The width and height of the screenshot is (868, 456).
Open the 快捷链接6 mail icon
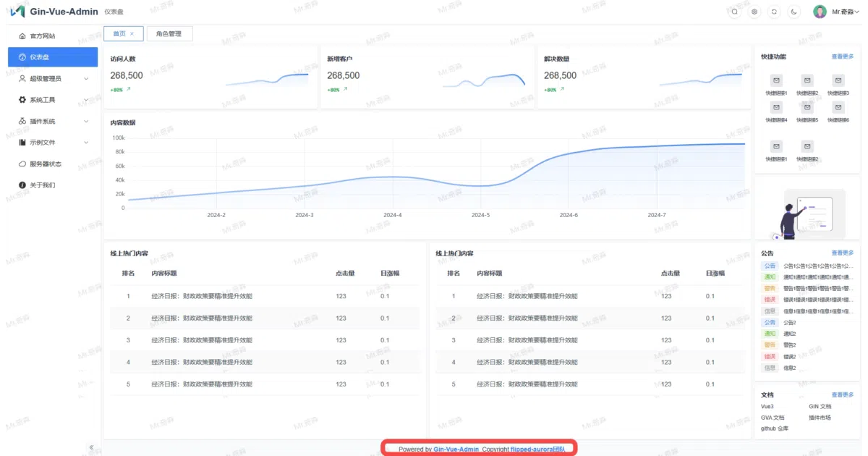(x=838, y=107)
